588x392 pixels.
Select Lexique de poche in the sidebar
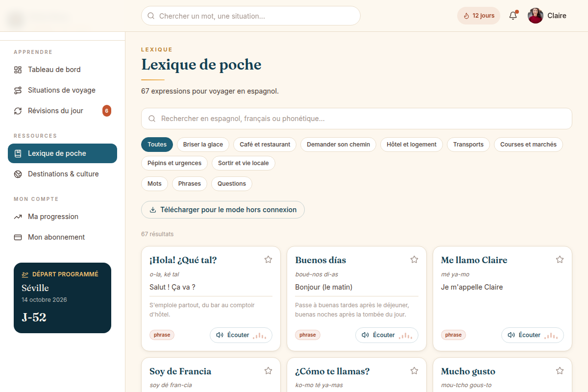pos(62,153)
